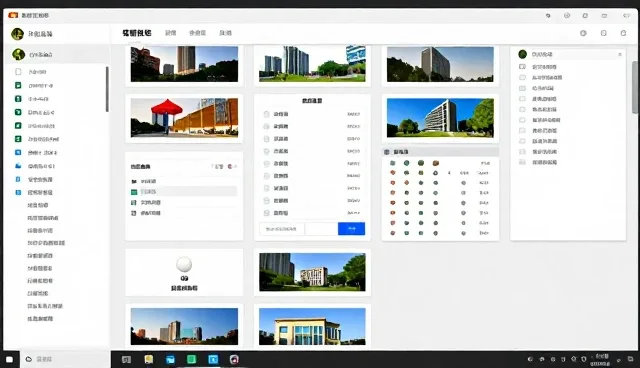Screen dimensions: 640x368
Task: Open the green app icon on taskbar
Action: pyautogui.click(x=191, y=359)
